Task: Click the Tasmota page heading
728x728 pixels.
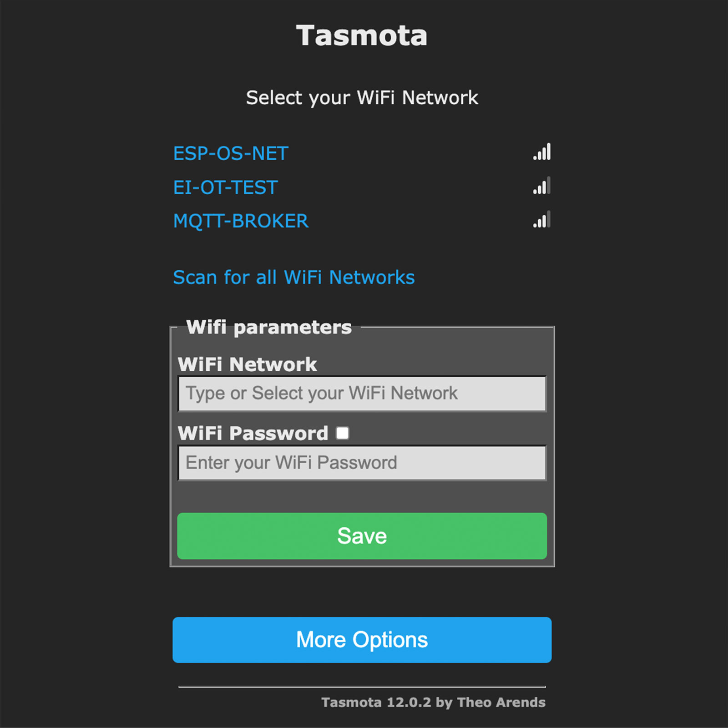Action: point(362,35)
